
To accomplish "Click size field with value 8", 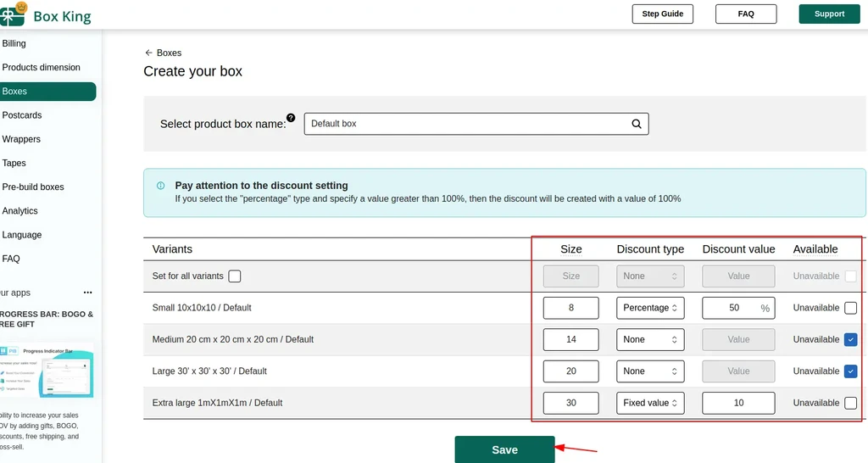I will pos(570,308).
